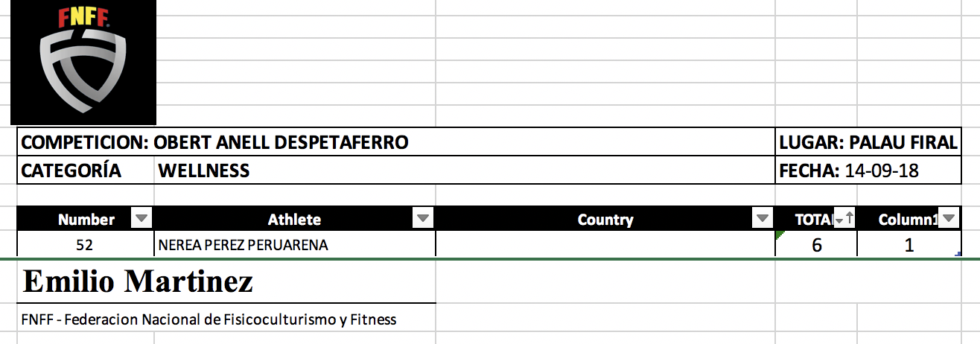The width and height of the screenshot is (980, 344).
Task: Select the LUGAR: PALAU FIRAL cell
Action: pyautogui.click(x=868, y=142)
